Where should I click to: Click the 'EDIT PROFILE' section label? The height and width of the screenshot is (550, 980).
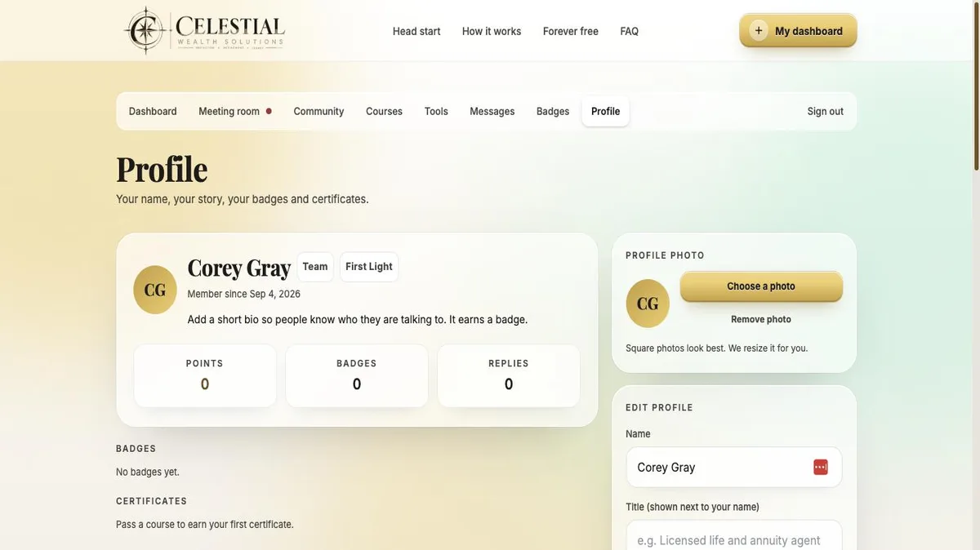coord(660,407)
